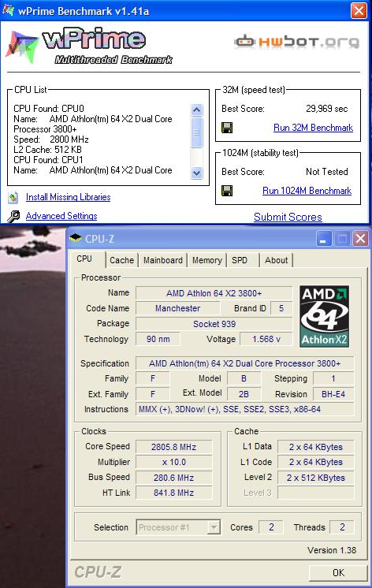Click the CPU List scroll up arrow

(x=196, y=110)
